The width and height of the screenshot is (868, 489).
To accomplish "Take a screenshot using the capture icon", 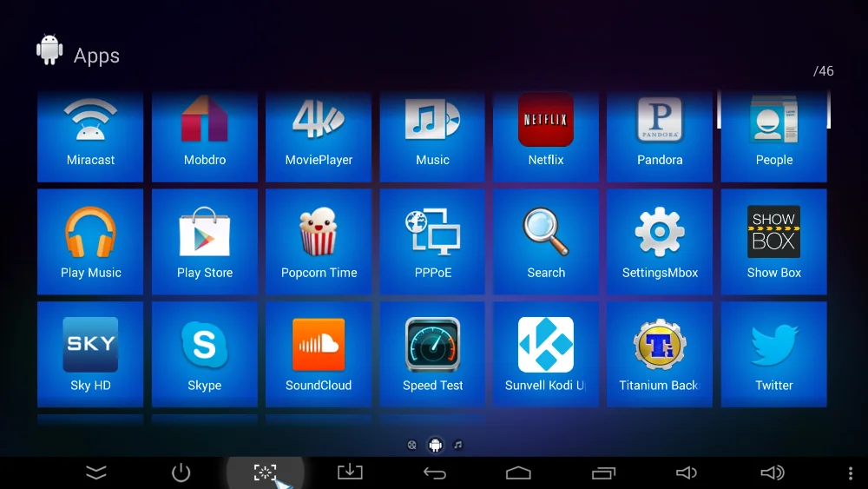I will pyautogui.click(x=265, y=472).
